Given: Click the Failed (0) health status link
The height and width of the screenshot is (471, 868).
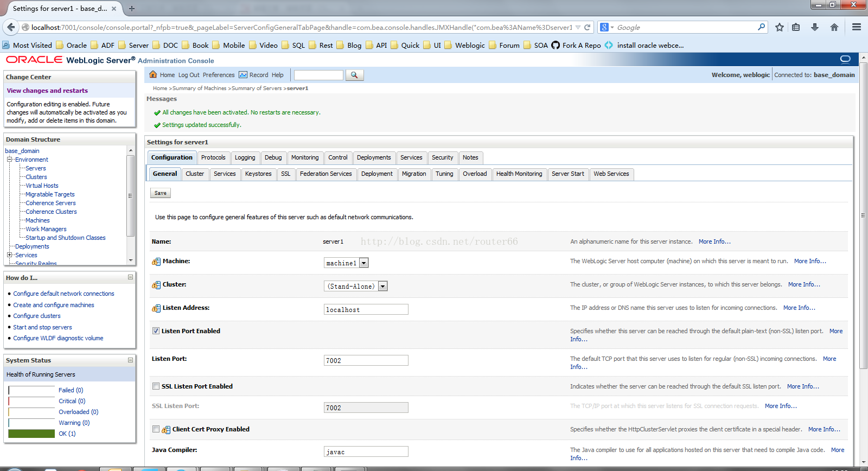Looking at the screenshot, I should click(x=71, y=390).
